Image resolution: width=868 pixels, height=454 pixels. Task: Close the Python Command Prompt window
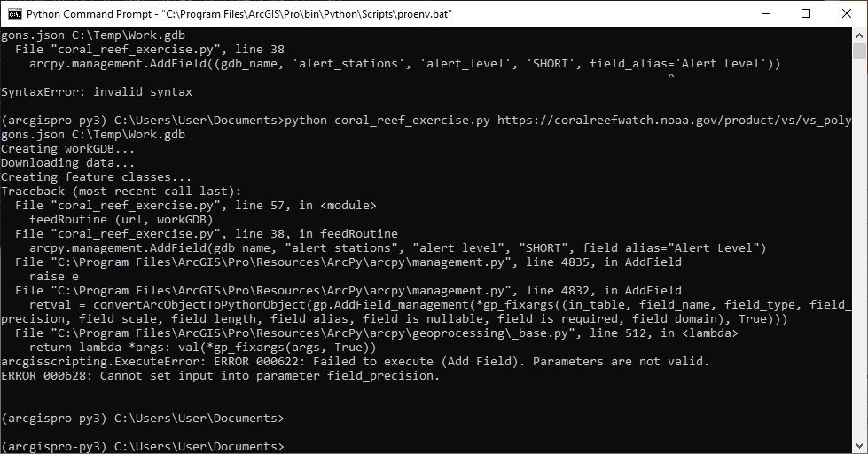tap(847, 13)
